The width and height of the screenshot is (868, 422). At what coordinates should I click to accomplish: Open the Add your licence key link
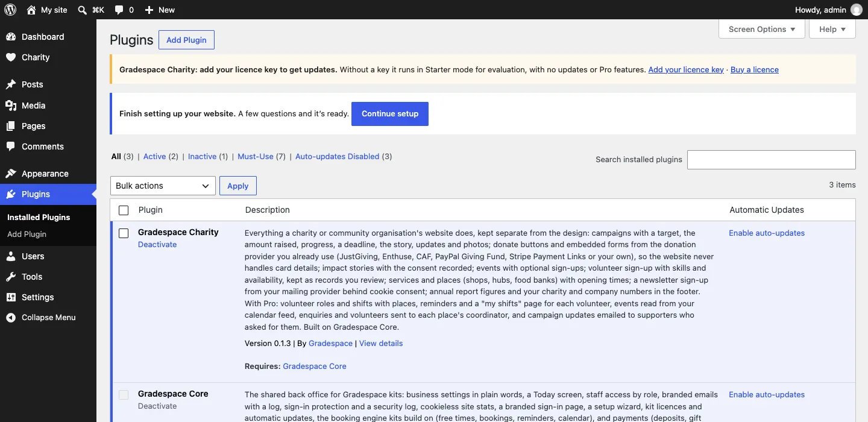[686, 69]
